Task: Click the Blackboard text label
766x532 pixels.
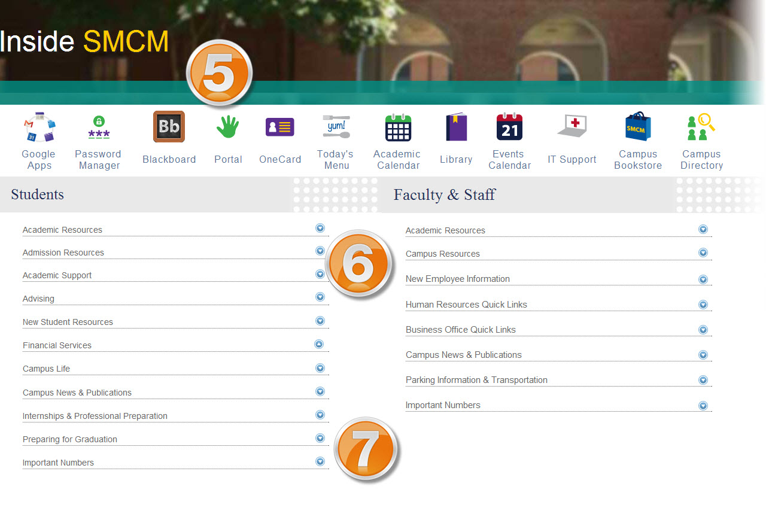Action: click(169, 160)
